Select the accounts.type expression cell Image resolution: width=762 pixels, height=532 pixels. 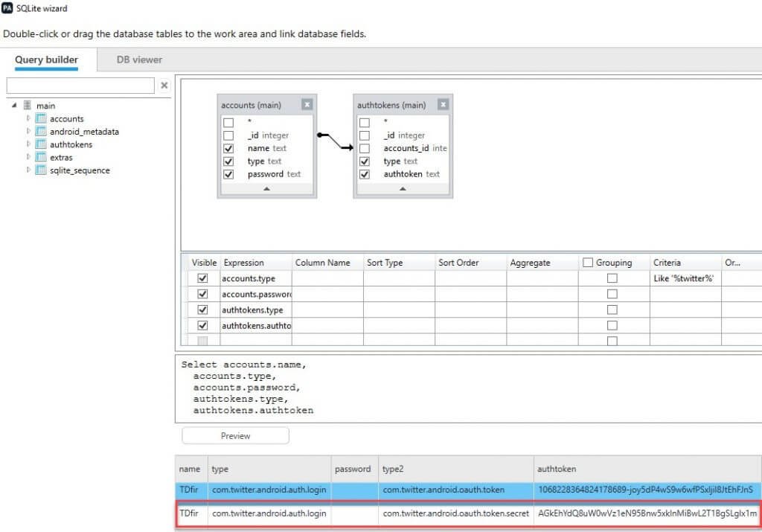pos(256,278)
